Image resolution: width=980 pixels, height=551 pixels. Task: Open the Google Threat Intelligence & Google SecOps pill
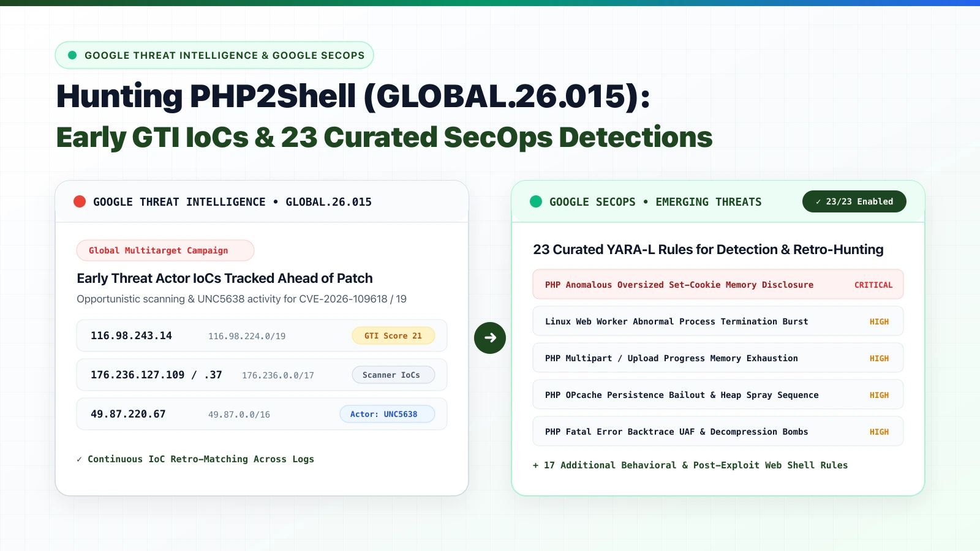214,55
